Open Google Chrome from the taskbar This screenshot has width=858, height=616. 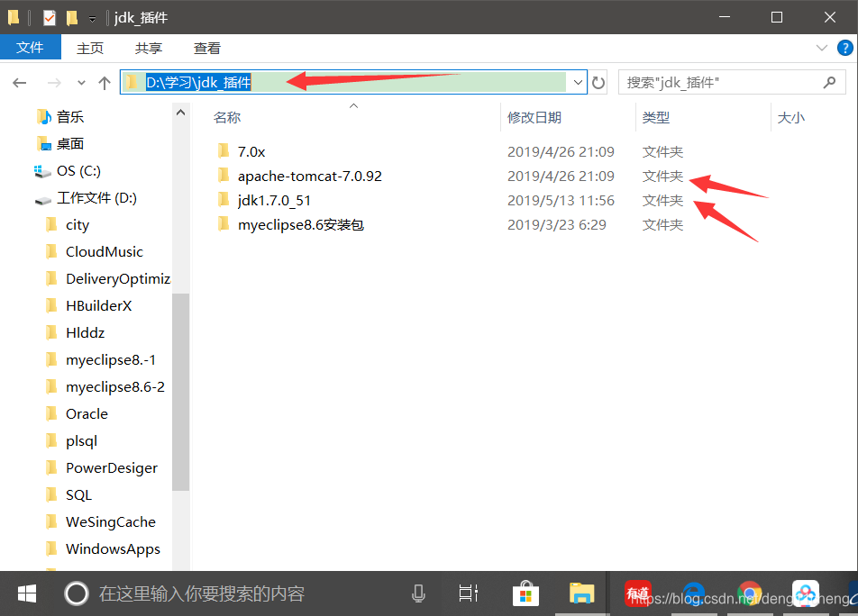[750, 593]
